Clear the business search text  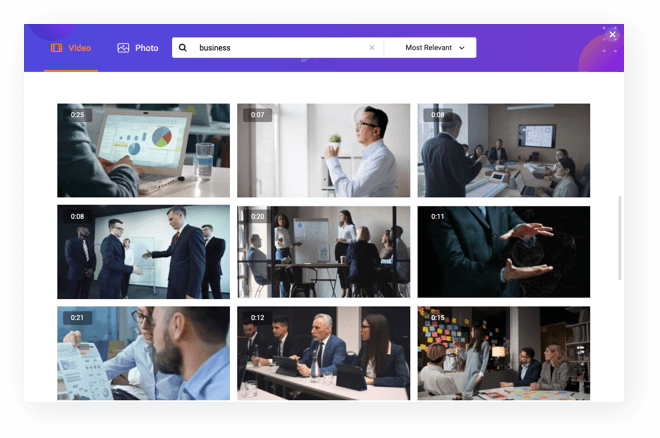(x=372, y=48)
